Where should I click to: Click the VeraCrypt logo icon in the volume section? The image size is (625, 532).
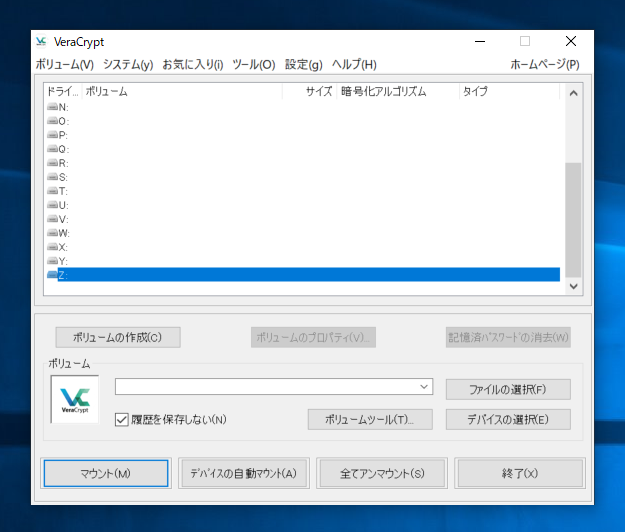(75, 399)
